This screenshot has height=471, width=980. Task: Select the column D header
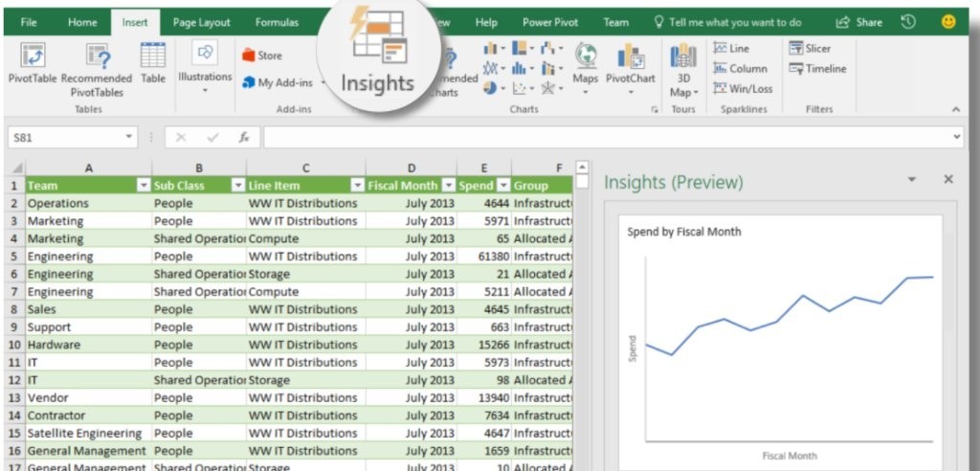[x=412, y=168]
